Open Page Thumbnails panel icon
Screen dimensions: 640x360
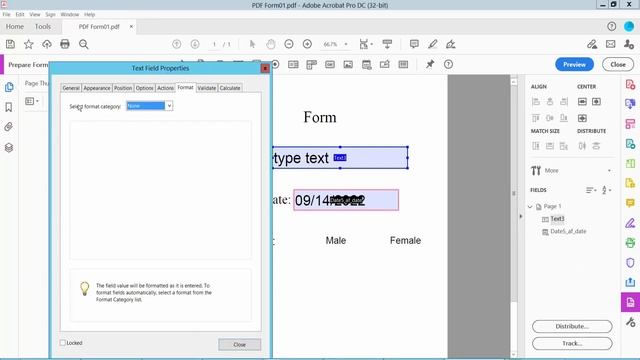pos(9,87)
